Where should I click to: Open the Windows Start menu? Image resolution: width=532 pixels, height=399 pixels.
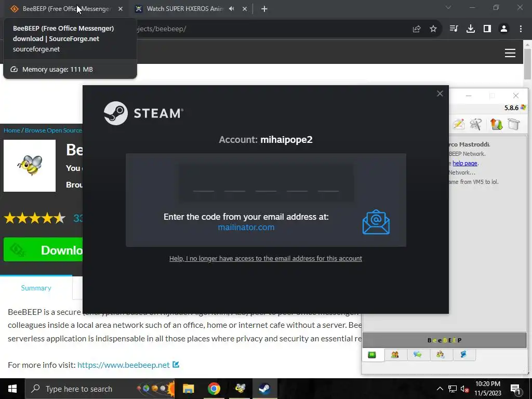[12, 389]
